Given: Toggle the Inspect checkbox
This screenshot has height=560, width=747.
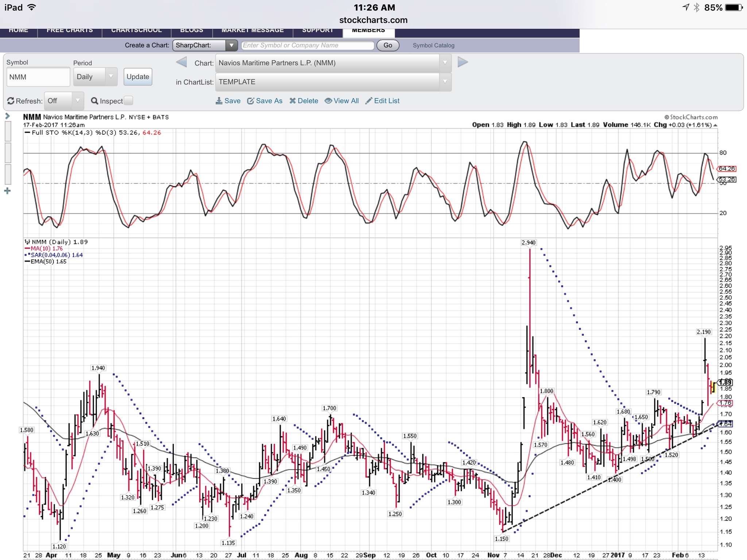Looking at the screenshot, I should [x=128, y=101].
